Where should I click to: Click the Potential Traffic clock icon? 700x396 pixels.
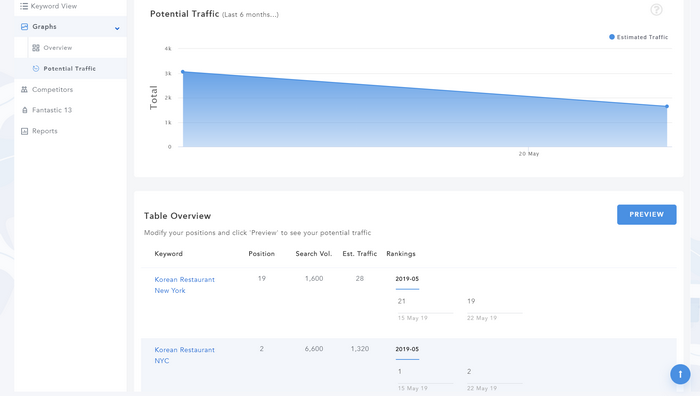pyautogui.click(x=36, y=68)
